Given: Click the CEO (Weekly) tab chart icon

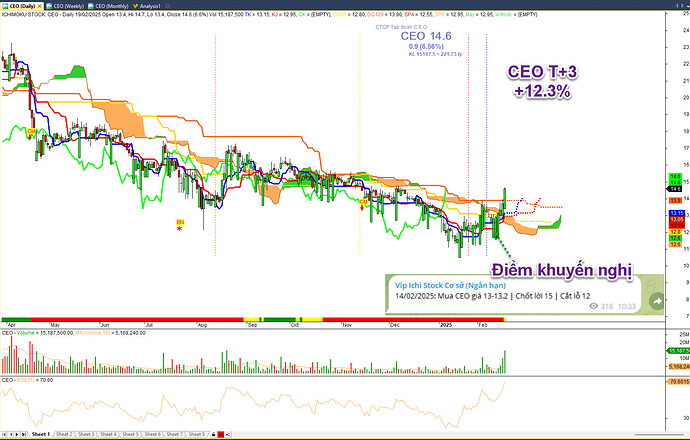Looking at the screenshot, I should 49,6.
